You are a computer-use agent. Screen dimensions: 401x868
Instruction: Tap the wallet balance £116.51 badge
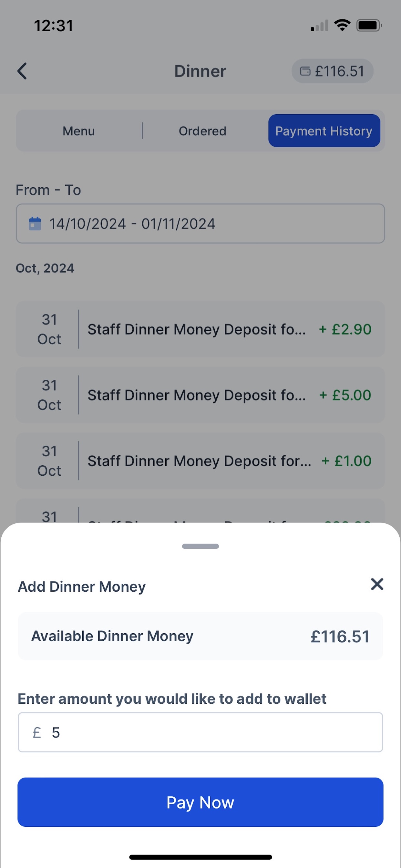click(332, 71)
